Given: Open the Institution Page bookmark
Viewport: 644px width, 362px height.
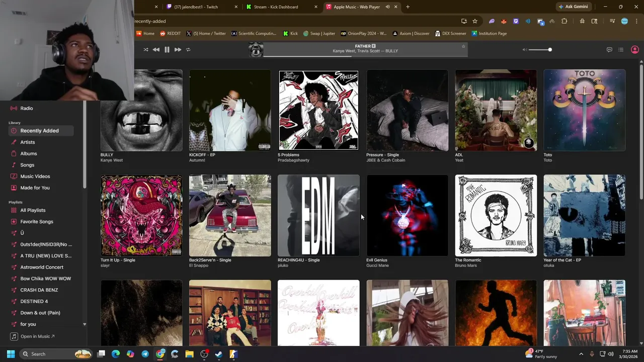Looking at the screenshot, I should 489,34.
